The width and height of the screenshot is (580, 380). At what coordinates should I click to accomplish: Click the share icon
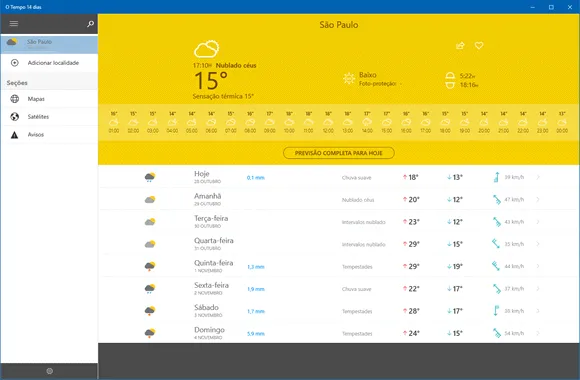pos(460,46)
